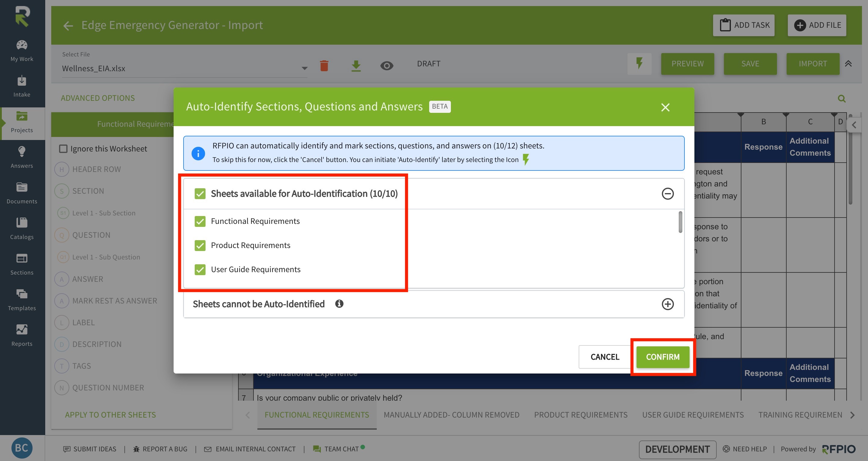This screenshot has width=868, height=461.
Task: Click the sheet list scrollbar in dialog
Action: pos(680,222)
